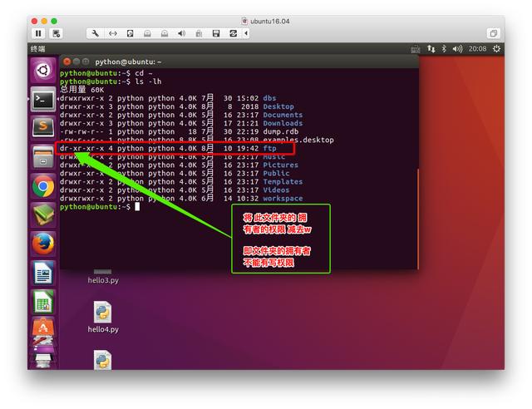
Task: Click the terminal prompt cursor line
Action: click(100, 207)
